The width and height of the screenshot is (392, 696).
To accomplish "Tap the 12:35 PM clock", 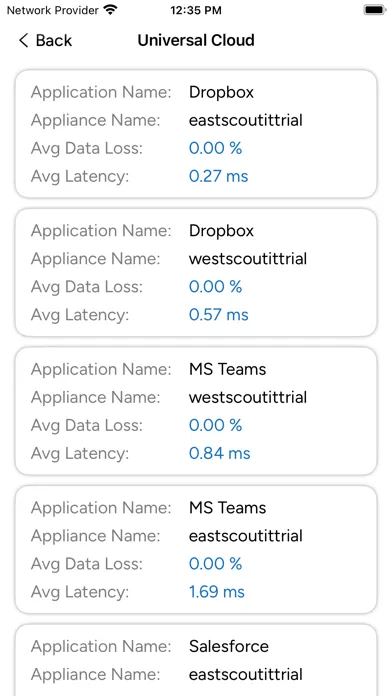I will coord(196,10).
